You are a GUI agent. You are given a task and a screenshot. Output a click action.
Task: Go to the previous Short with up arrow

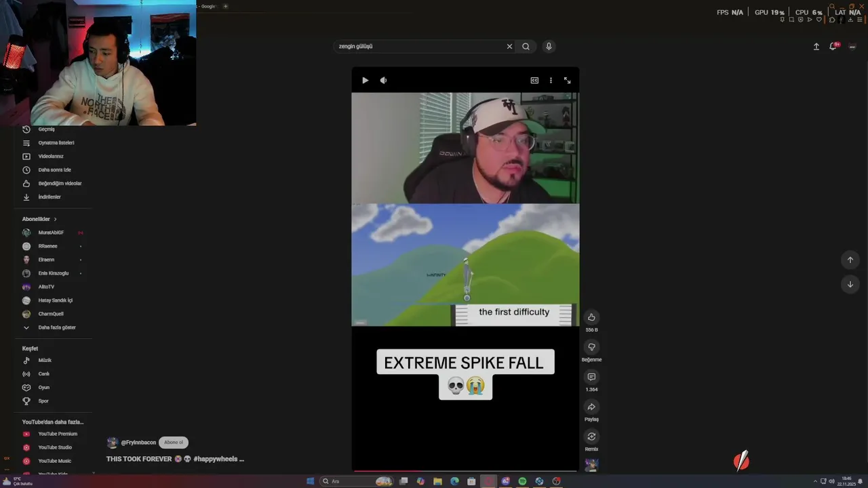pos(850,260)
